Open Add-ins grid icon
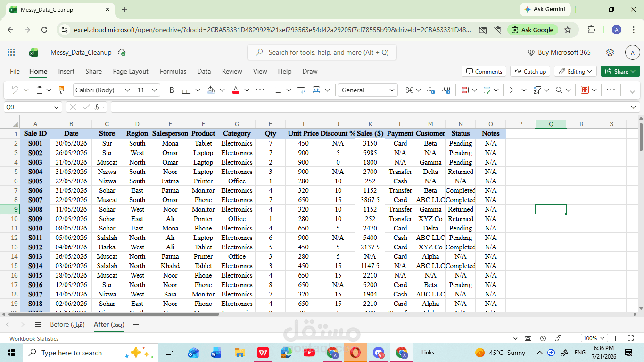The height and width of the screenshot is (362, 644). click(x=585, y=90)
